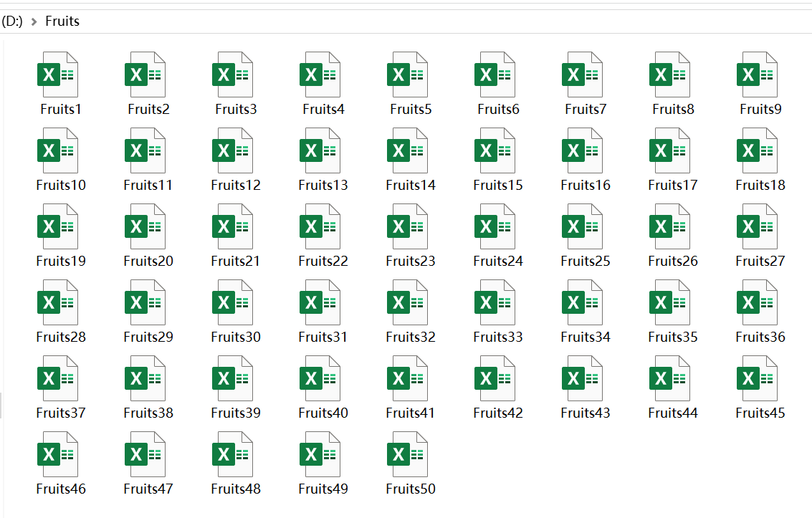
Task: Click the Fruits20 file name label
Action: 148,262
